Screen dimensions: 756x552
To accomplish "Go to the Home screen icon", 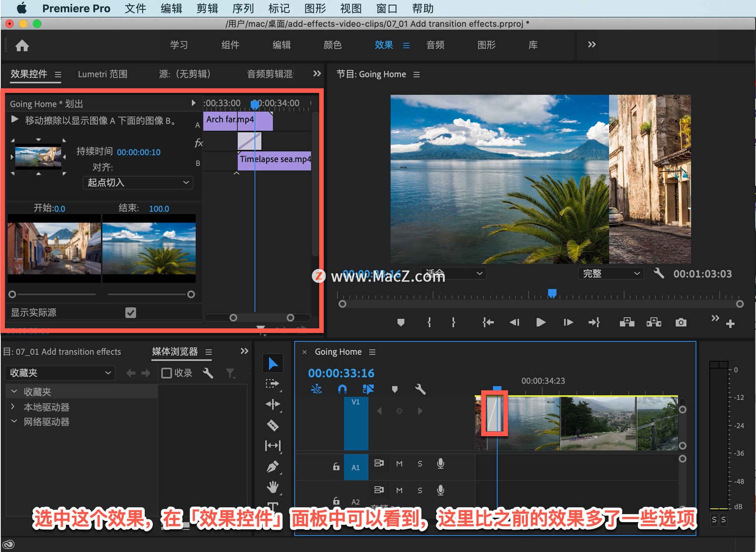I will coord(22,45).
